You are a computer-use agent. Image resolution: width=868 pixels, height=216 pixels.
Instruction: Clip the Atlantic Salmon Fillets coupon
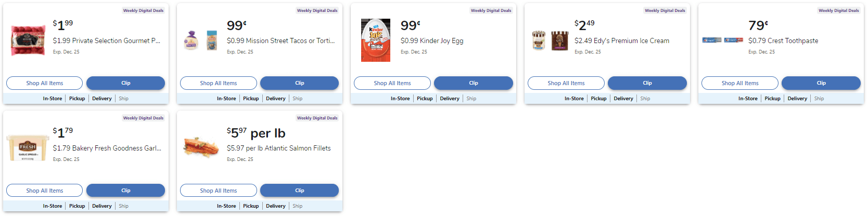[x=299, y=191]
